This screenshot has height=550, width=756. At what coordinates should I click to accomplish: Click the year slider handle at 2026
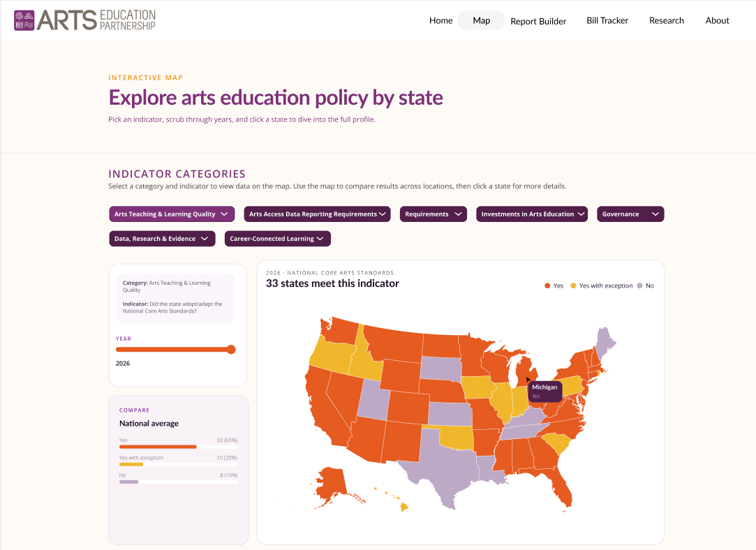(x=231, y=350)
